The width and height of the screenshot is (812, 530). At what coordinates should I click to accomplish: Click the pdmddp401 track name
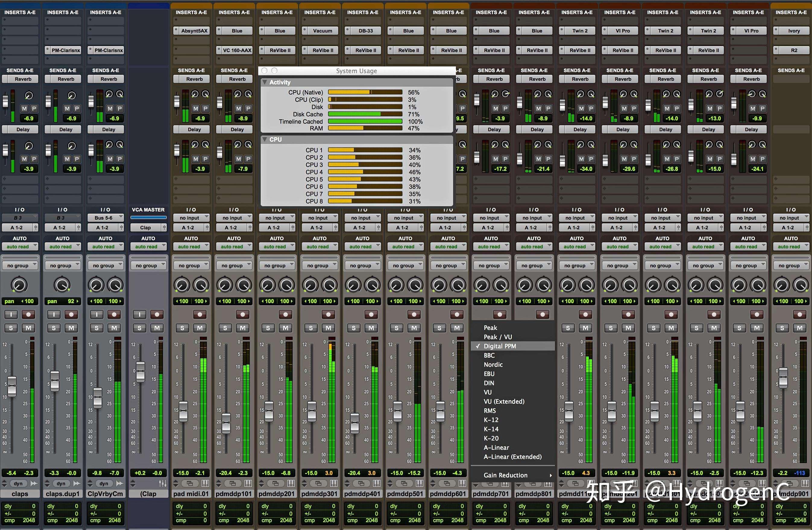[362, 494]
